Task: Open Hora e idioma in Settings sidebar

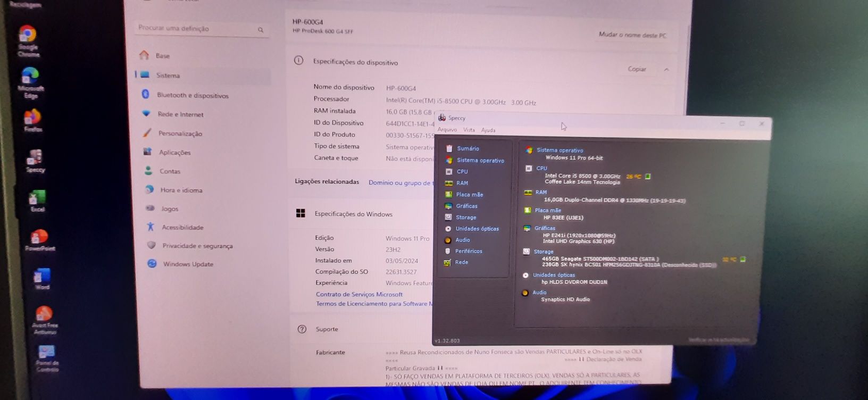Action: pyautogui.click(x=181, y=190)
